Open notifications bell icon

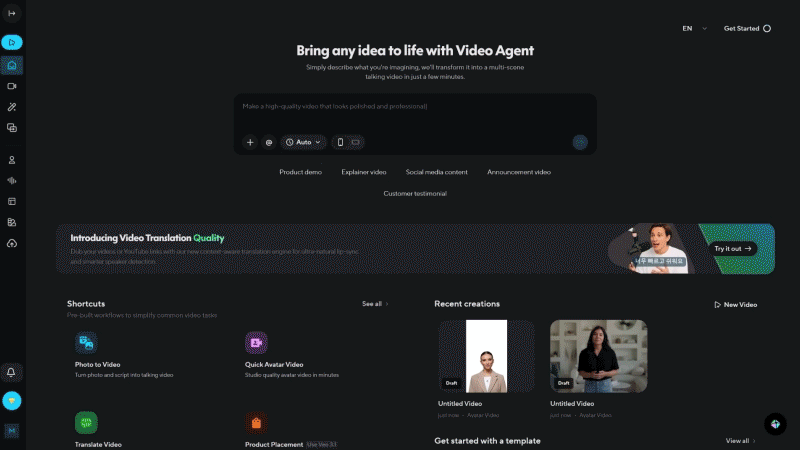click(11, 372)
